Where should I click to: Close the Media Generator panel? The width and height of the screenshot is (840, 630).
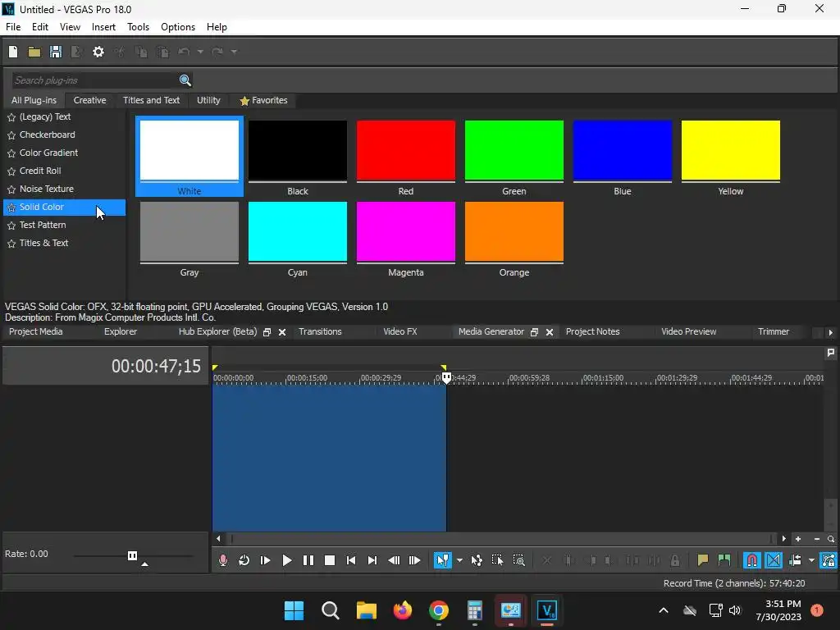[x=549, y=332]
